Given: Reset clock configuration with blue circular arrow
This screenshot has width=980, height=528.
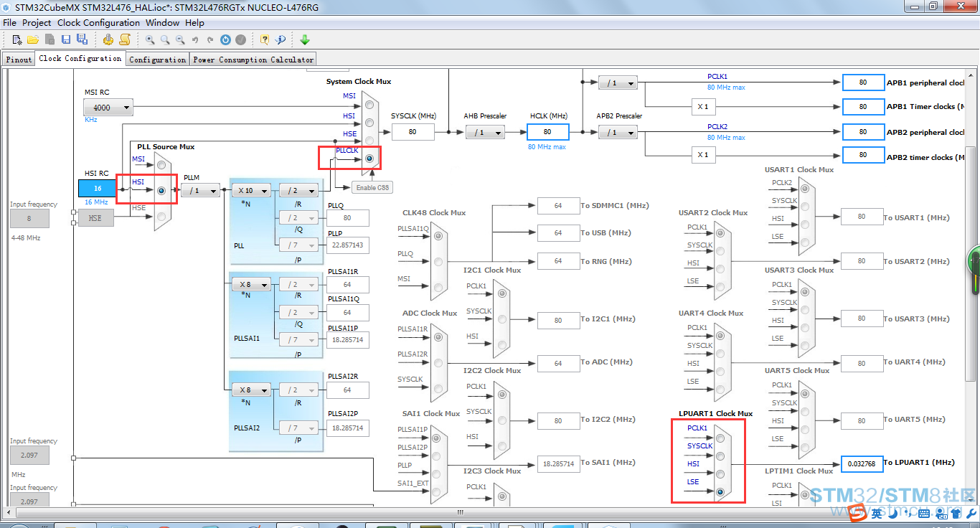Looking at the screenshot, I should pos(225,40).
